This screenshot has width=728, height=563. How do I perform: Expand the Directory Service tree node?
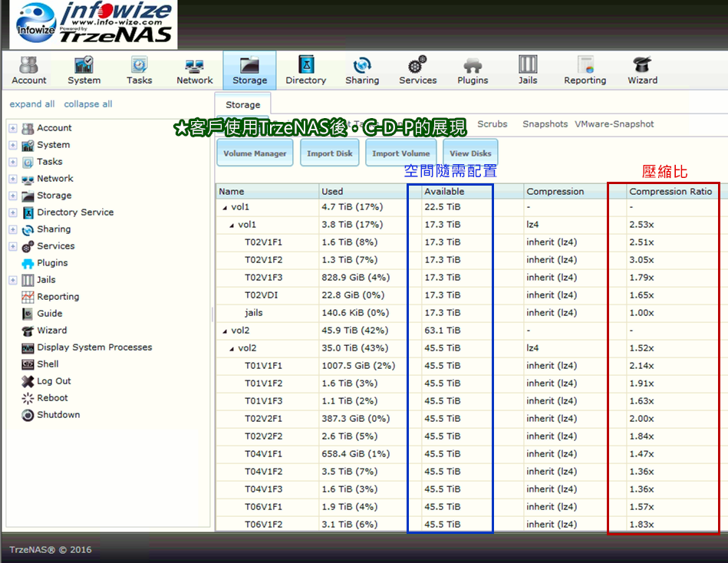click(13, 212)
